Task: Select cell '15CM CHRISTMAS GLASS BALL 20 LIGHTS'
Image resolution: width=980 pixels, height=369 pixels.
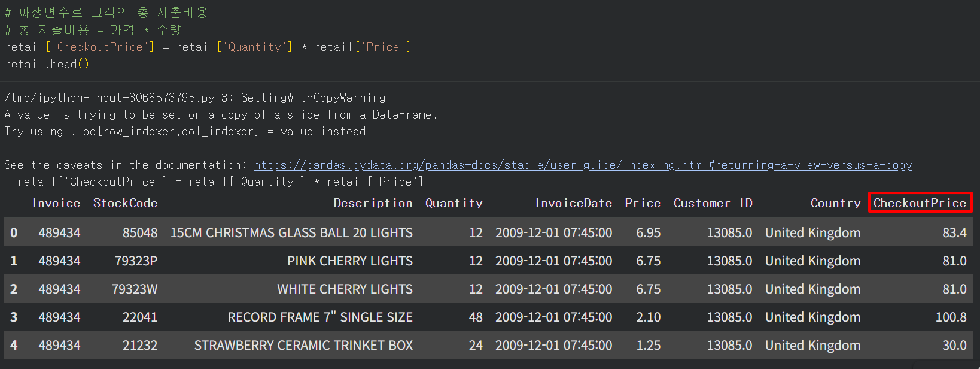Action: (x=291, y=232)
